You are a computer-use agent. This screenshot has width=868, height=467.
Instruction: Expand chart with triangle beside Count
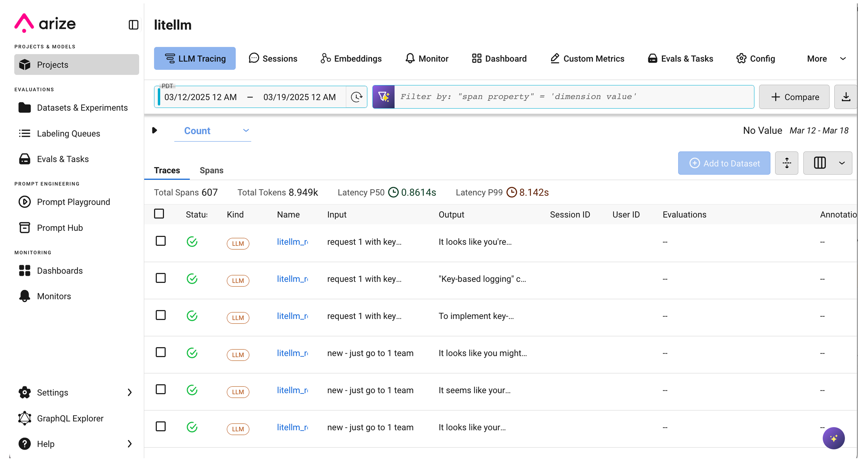click(x=155, y=130)
